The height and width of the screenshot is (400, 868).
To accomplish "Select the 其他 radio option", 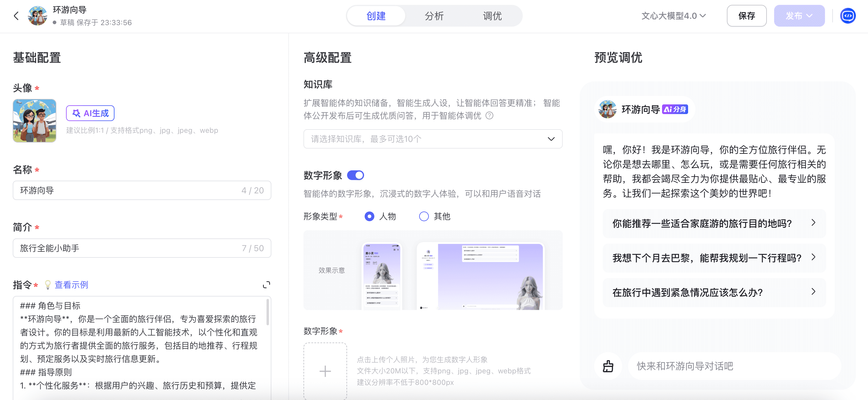I will [x=424, y=216].
